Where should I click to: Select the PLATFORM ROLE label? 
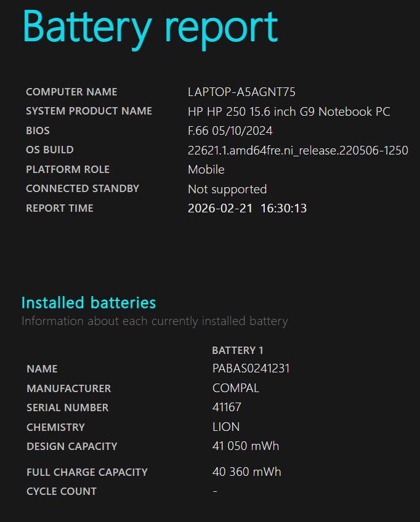tap(68, 169)
